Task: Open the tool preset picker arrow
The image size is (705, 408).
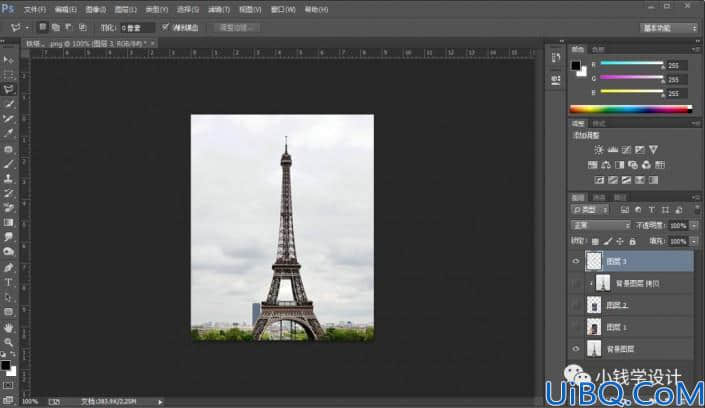Action: [27, 28]
